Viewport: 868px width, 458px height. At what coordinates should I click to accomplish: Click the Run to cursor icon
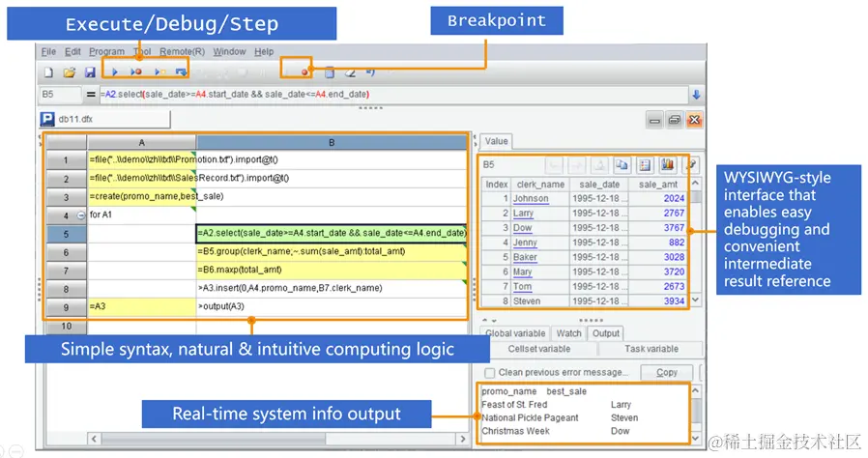[x=160, y=72]
